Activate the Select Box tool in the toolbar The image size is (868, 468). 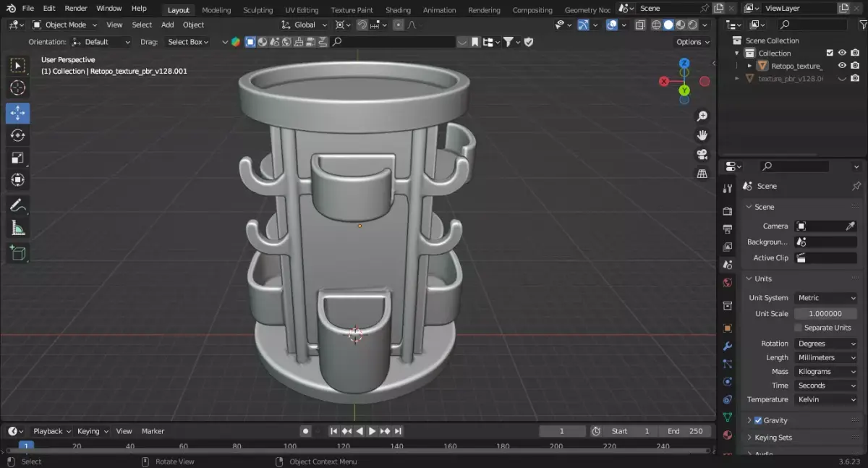[x=18, y=66]
